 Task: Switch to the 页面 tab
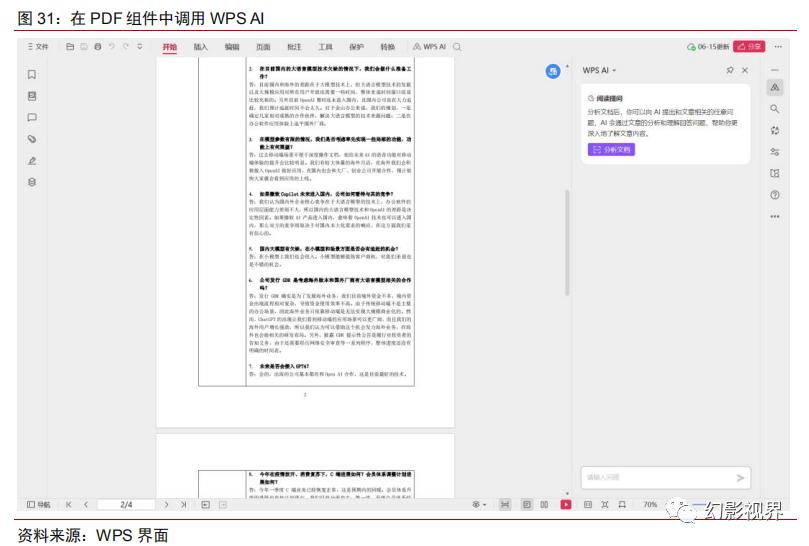pos(263,47)
